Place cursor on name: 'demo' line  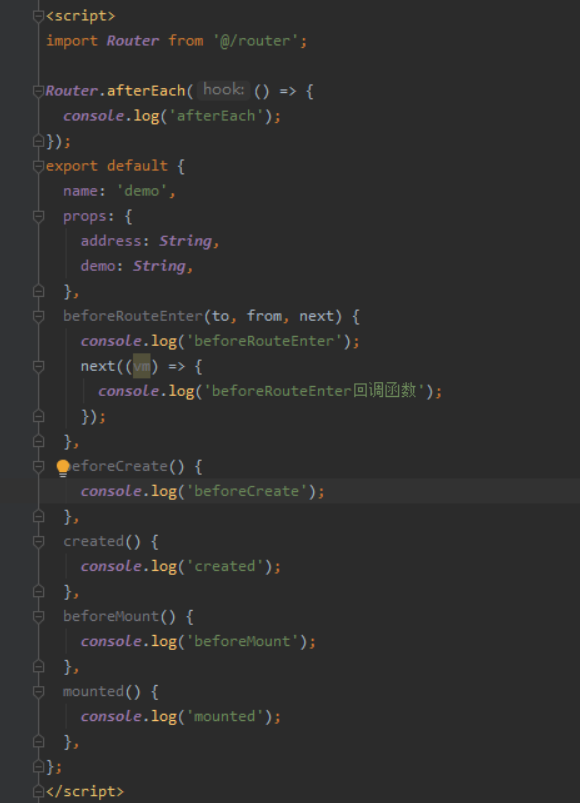click(119, 191)
